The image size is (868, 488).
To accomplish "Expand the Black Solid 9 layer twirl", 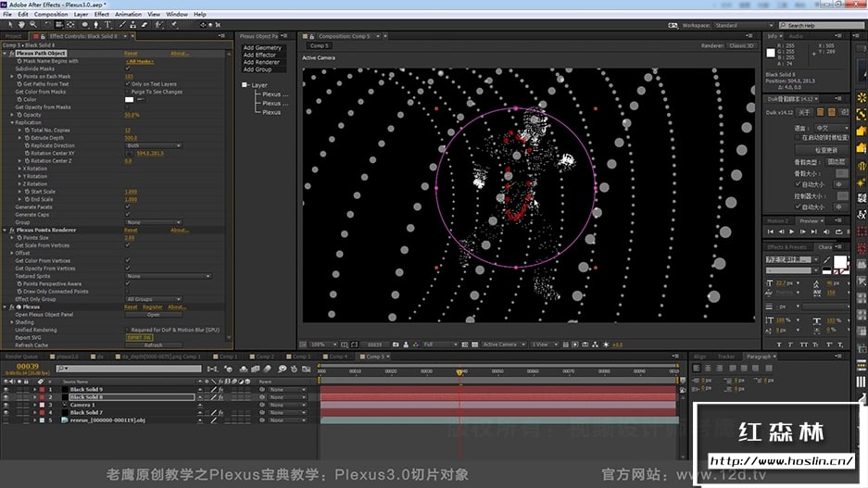I will click(35, 390).
